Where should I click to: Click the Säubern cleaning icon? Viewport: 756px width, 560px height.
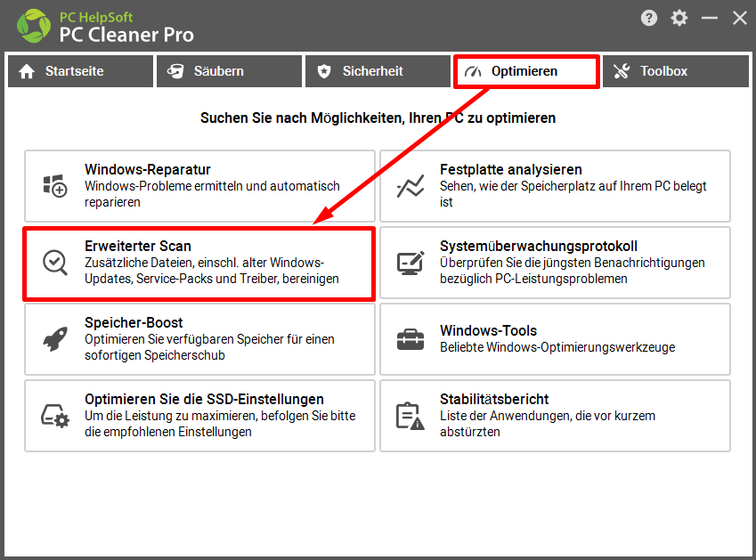[x=175, y=71]
